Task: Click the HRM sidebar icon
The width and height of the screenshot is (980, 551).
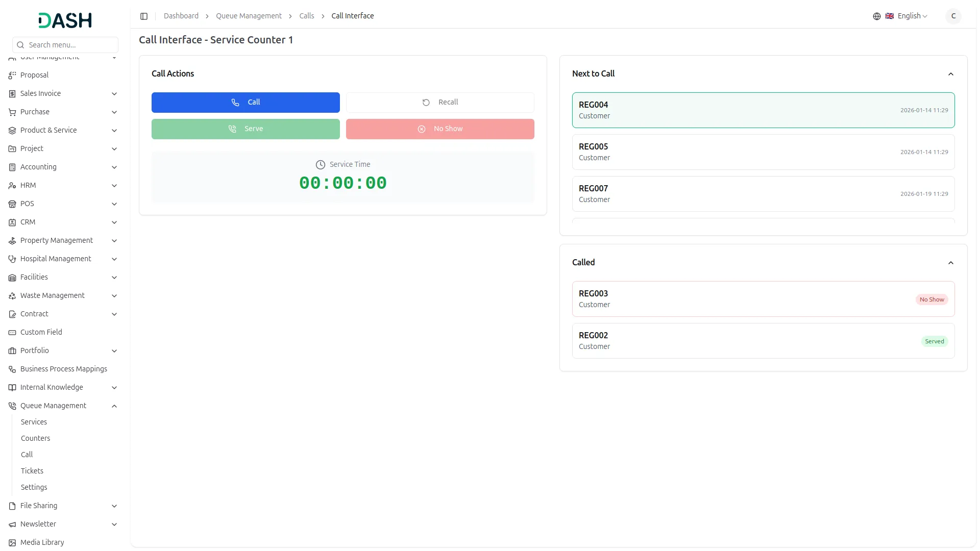Action: tap(12, 186)
